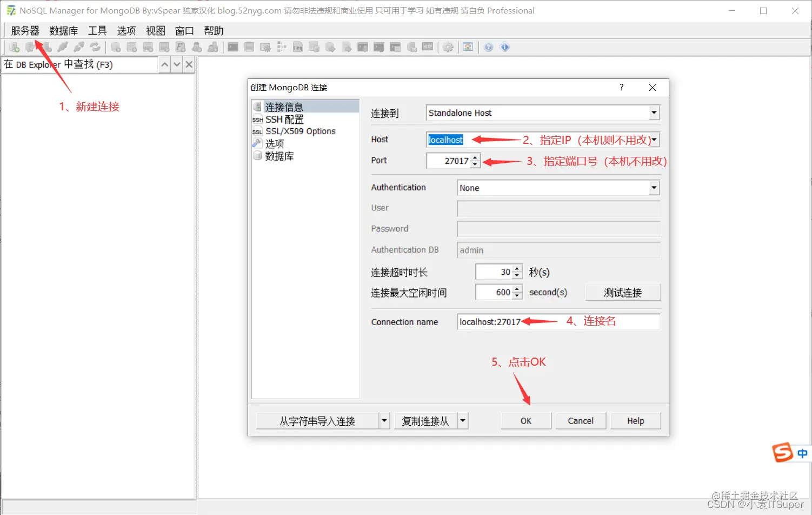The width and height of the screenshot is (812, 515).
Task: Increase 连接最大空闲时间 with up arrow
Action: pyautogui.click(x=517, y=289)
